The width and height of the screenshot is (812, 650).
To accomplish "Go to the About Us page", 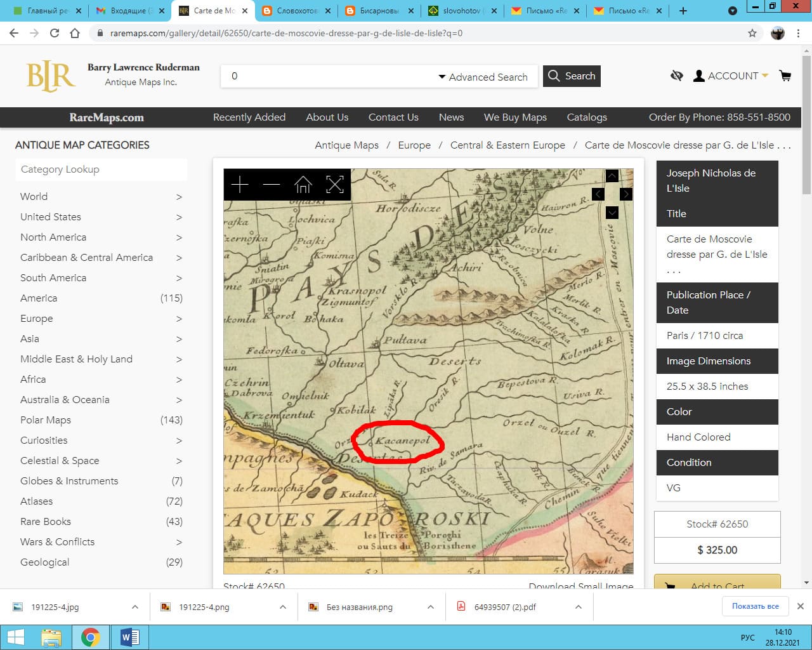I will point(327,117).
